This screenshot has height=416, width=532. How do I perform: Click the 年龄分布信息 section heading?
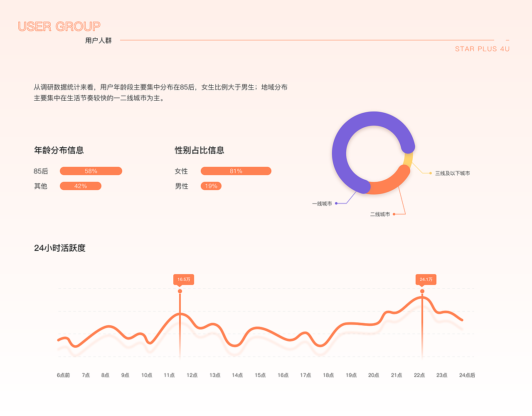[x=59, y=151]
